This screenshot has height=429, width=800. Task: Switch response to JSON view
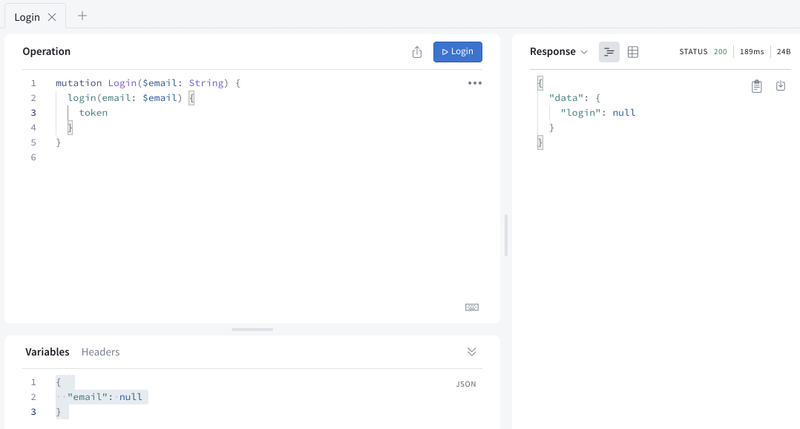pyautogui.click(x=609, y=52)
